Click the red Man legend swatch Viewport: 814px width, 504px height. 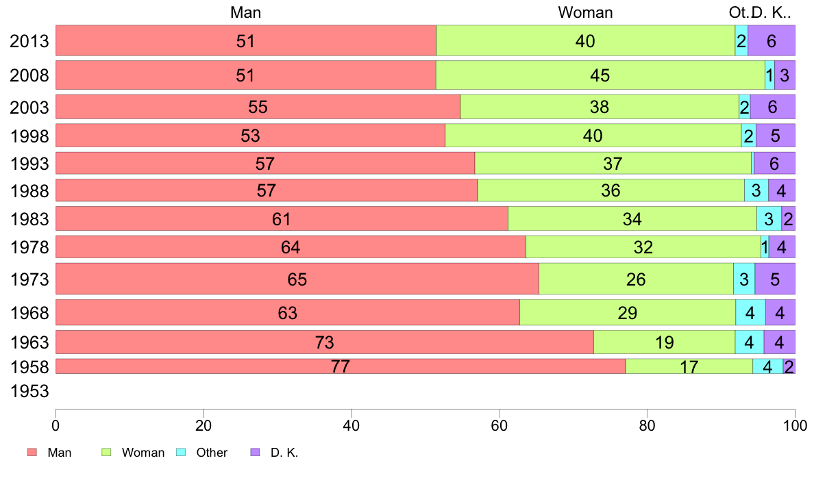click(32, 453)
